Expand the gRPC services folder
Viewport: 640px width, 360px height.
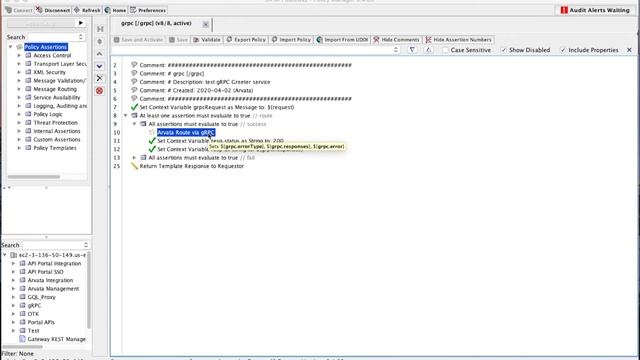[13, 305]
